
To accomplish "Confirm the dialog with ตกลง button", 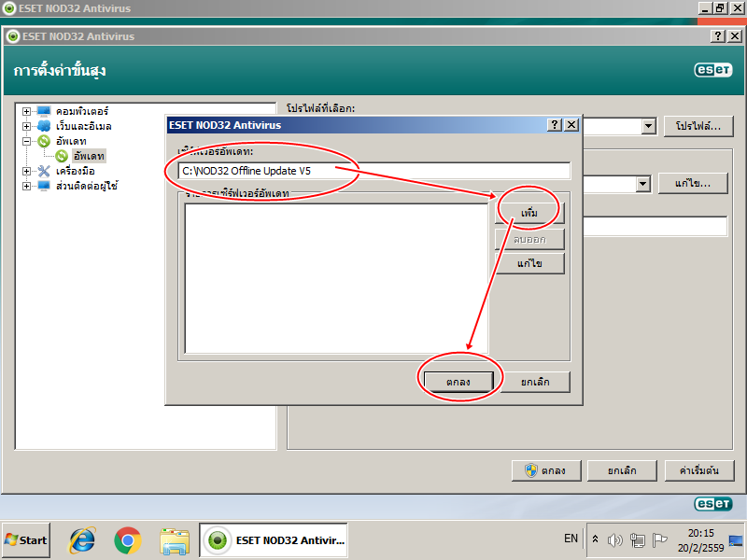I will click(458, 382).
